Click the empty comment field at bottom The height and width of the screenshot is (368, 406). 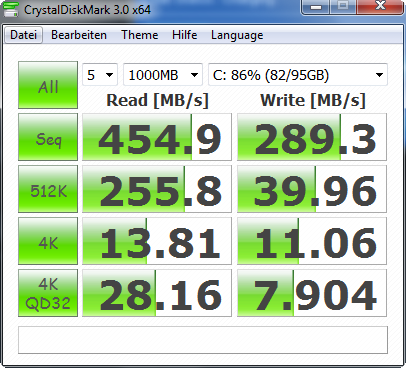203,340
